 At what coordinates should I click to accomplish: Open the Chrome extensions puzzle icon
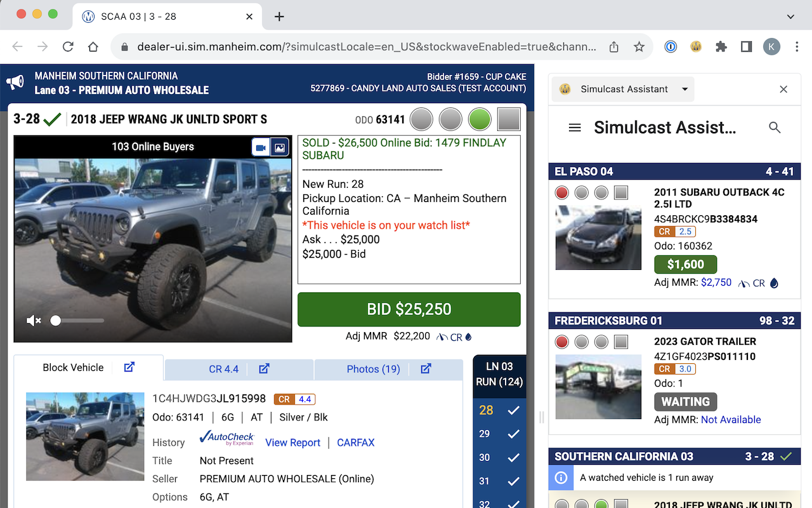click(x=721, y=46)
